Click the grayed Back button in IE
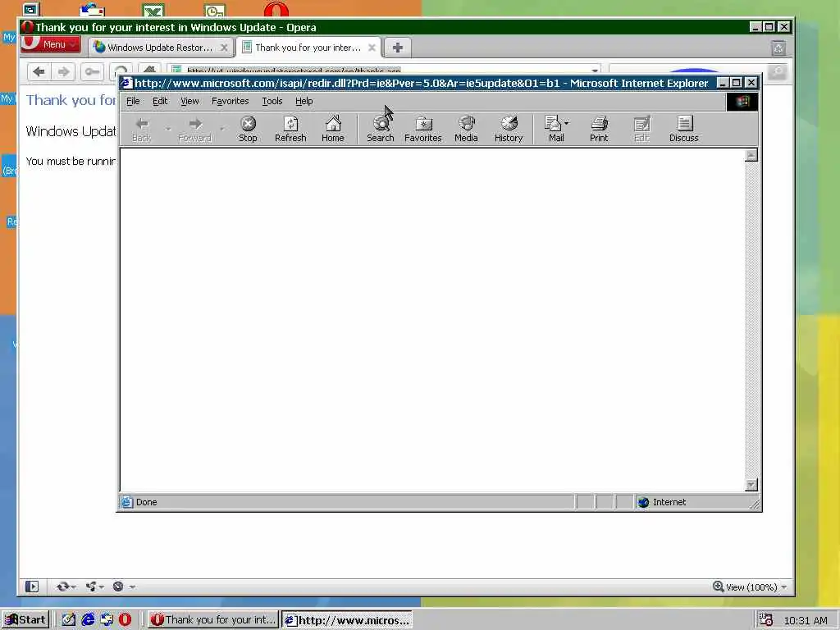This screenshot has width=840, height=630. pyautogui.click(x=141, y=129)
